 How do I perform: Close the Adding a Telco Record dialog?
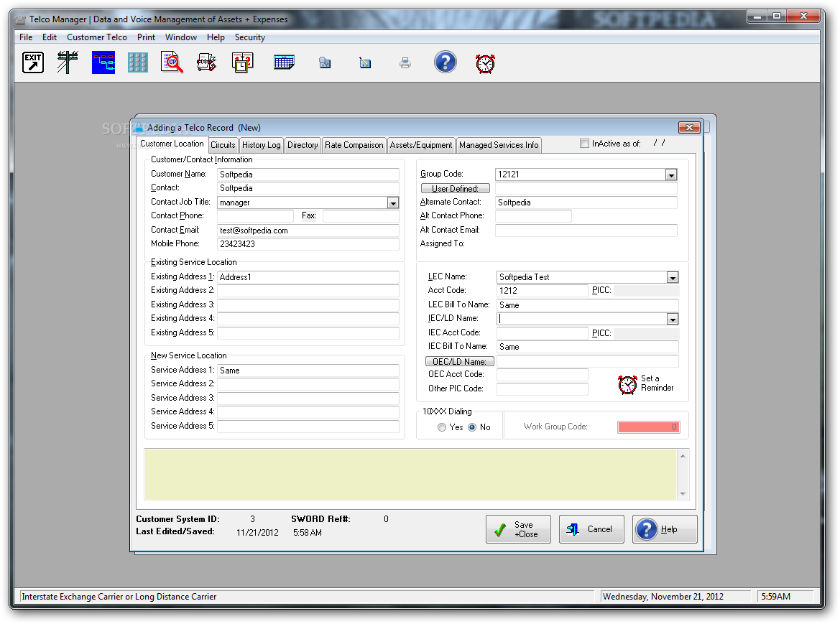(690, 127)
